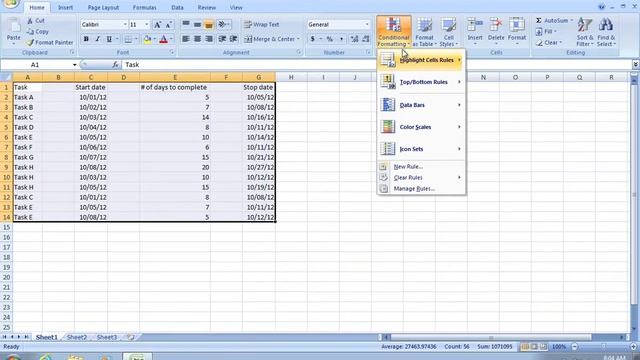Click the Increase Indent icon
The height and width of the screenshot is (360, 640).
pyautogui.click(x=233, y=39)
